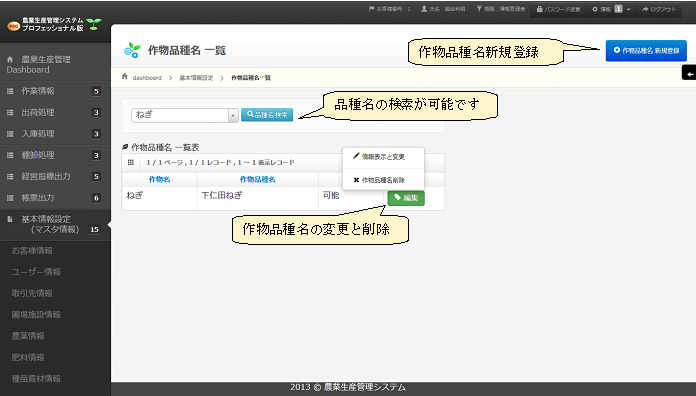
Task: Click the collapse arrow tab at right edge
Action: point(689,73)
